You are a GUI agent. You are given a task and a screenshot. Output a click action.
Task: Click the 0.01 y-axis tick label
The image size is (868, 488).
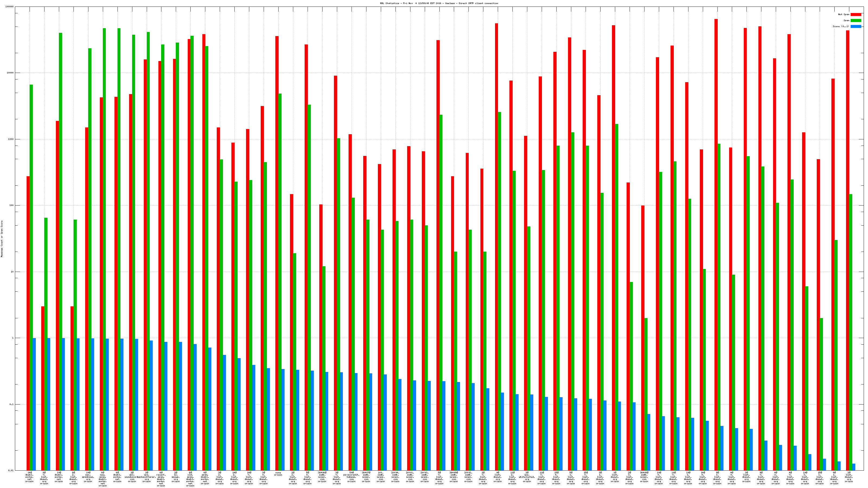pos(11,470)
